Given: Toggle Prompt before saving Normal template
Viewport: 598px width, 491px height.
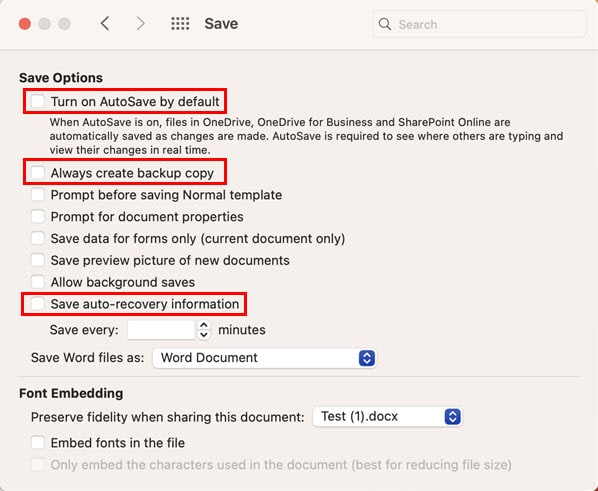Looking at the screenshot, I should [38, 195].
